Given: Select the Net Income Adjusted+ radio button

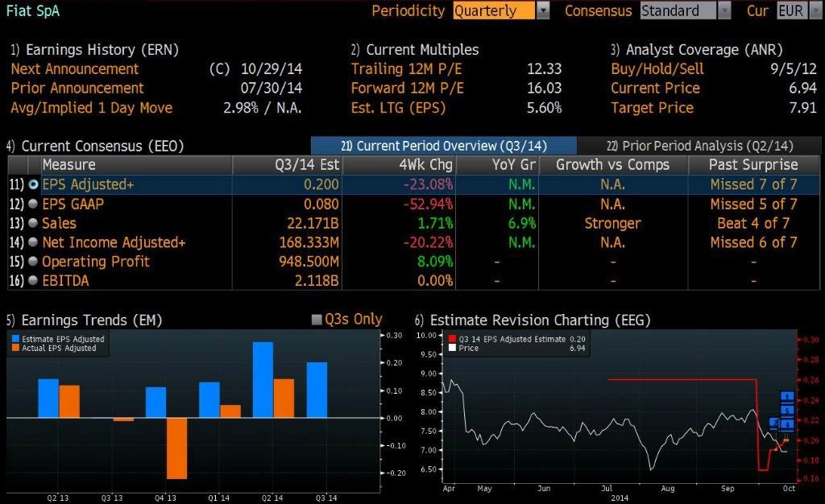Looking at the screenshot, I should click(x=33, y=242).
